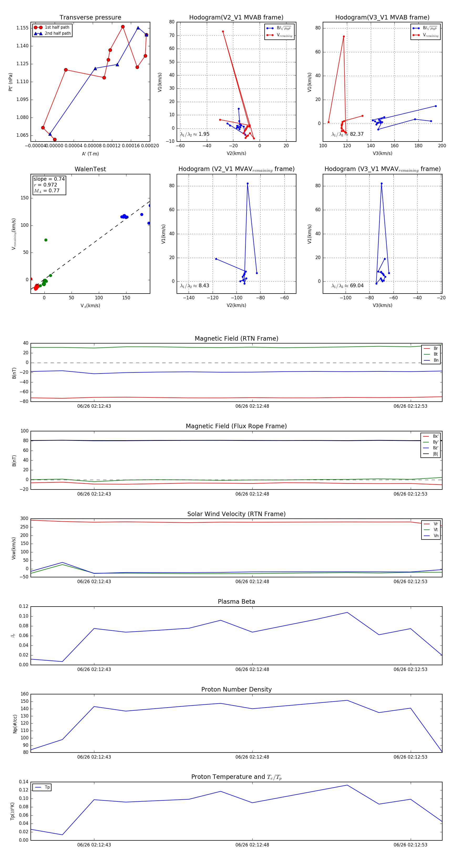Click the "WalenTest" plot title
Viewport: 473px width, 868px height.
[90, 169]
